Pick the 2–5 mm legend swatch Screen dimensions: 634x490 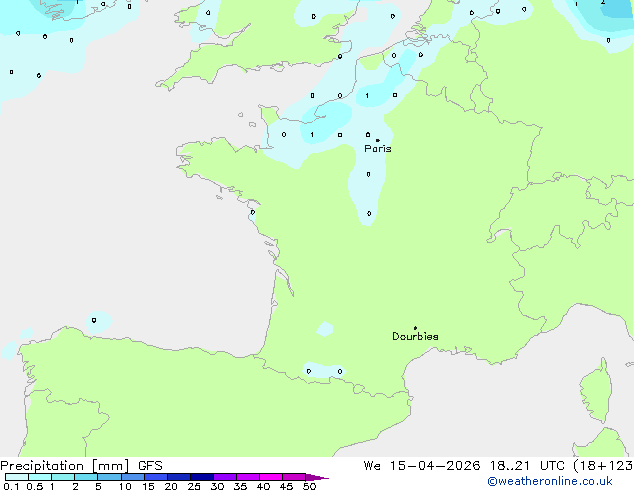(x=86, y=477)
